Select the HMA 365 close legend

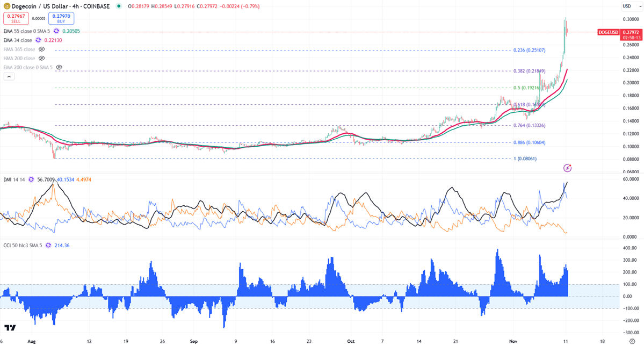coord(19,49)
